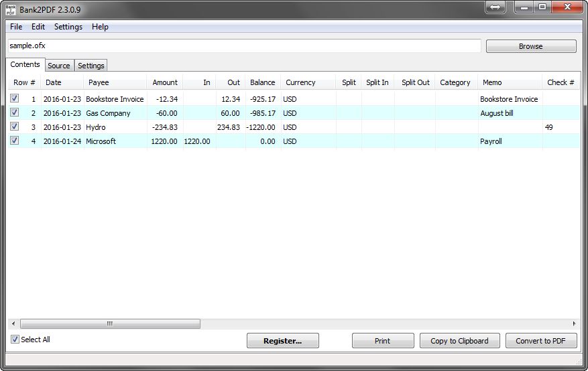Click the Row # column header
The height and width of the screenshot is (371, 588).
click(24, 82)
